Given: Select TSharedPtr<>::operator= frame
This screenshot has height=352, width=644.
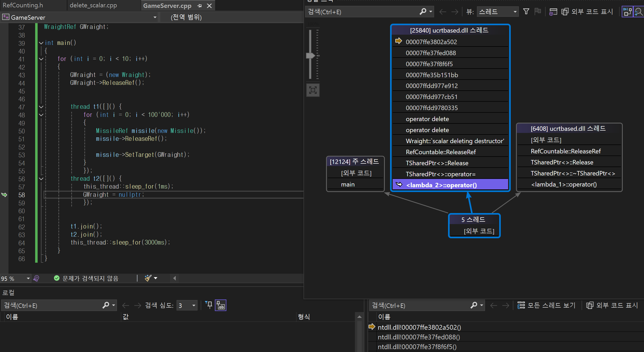Looking at the screenshot, I should 450,174.
